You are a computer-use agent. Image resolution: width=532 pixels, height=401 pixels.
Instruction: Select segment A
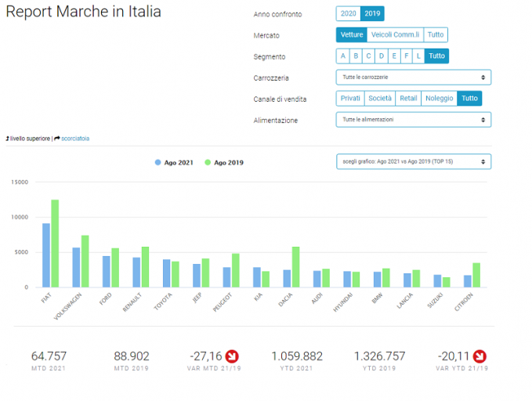click(x=342, y=56)
